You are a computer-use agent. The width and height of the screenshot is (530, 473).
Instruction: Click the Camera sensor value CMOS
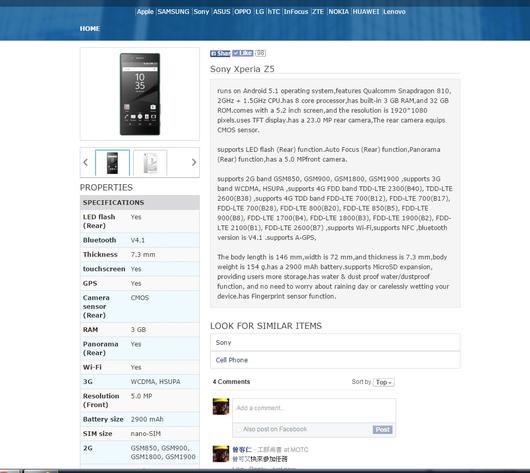(x=140, y=298)
